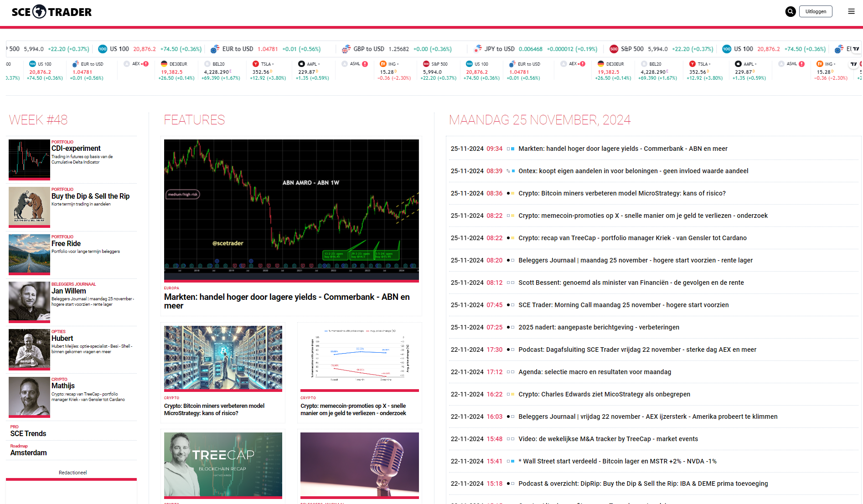
Task: Open the 08:36 Bitcoin miners news item
Action: (622, 193)
